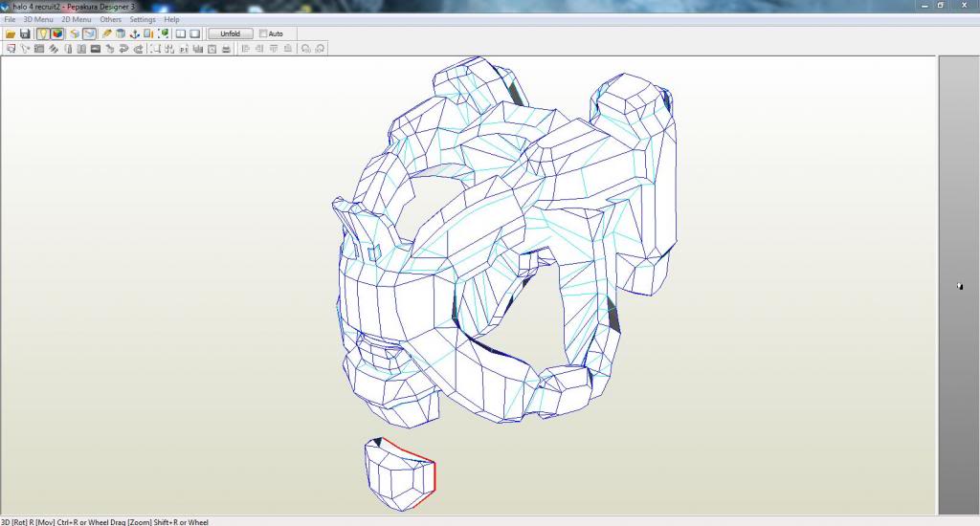Open the 3D Menu
Viewport: 980px width, 526px height.
tap(38, 19)
